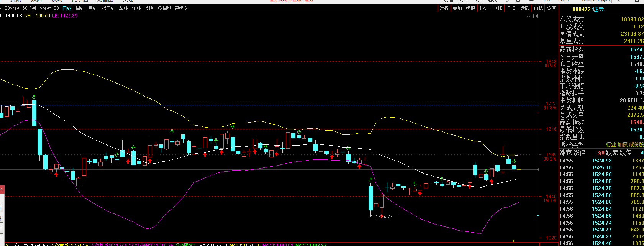Click the UB: 1566.50 indicator value
The height and width of the screenshot is (246, 644).
pyautogui.click(x=37, y=16)
